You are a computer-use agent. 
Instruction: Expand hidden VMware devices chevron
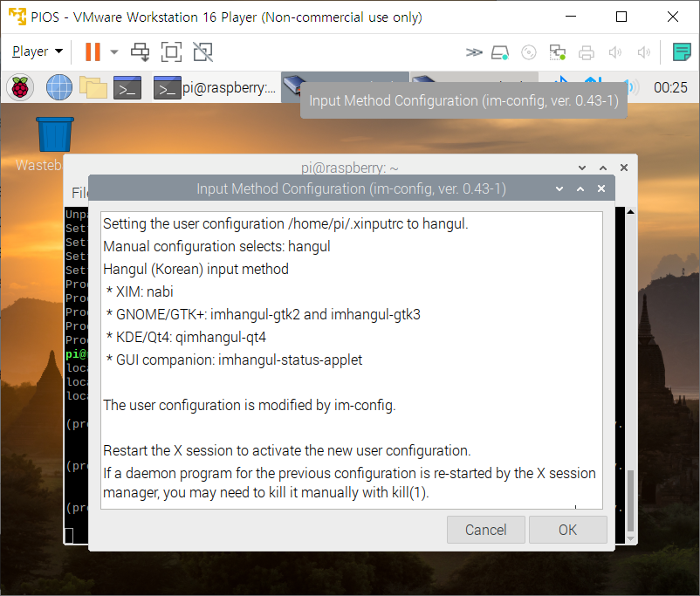(x=474, y=52)
